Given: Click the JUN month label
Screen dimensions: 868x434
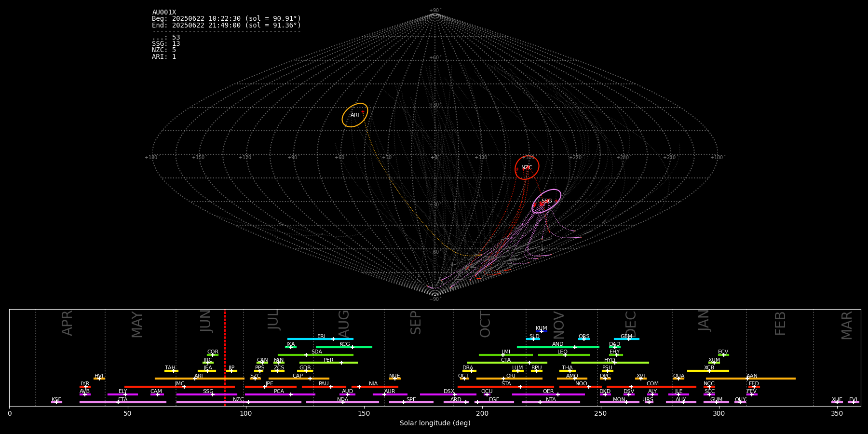Looking at the screenshot, I should (206, 321).
